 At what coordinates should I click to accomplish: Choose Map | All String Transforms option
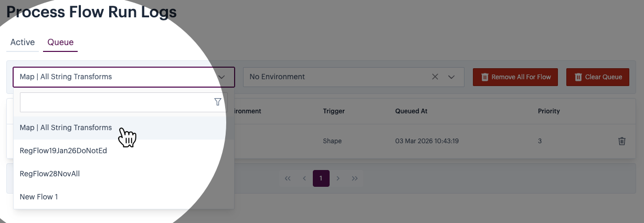tap(66, 128)
